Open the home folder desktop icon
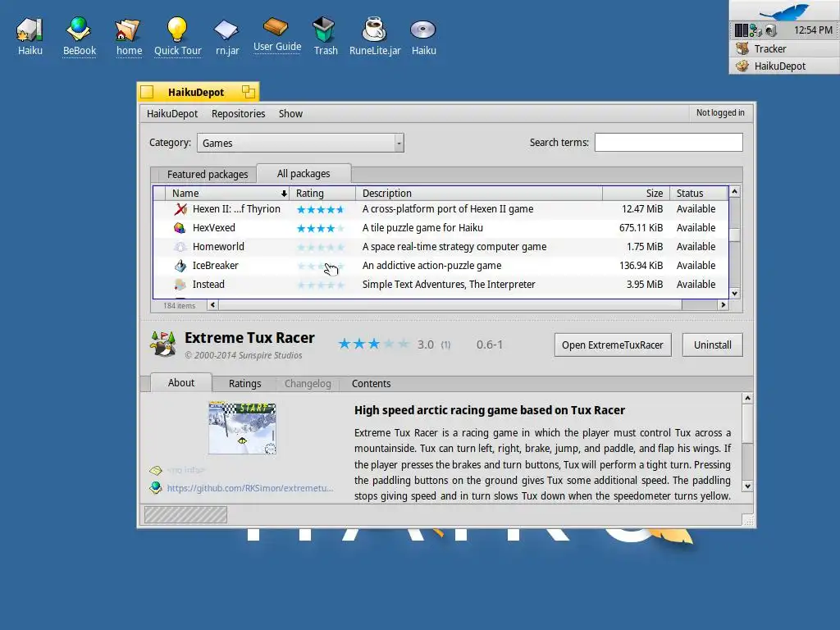Screen dimensions: 840x630 (129, 30)
